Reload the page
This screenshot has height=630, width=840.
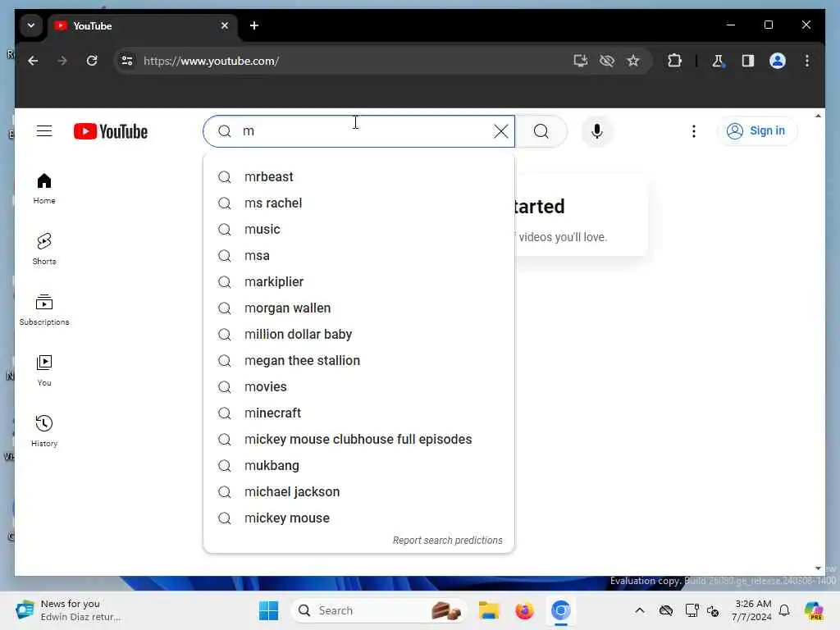92,61
